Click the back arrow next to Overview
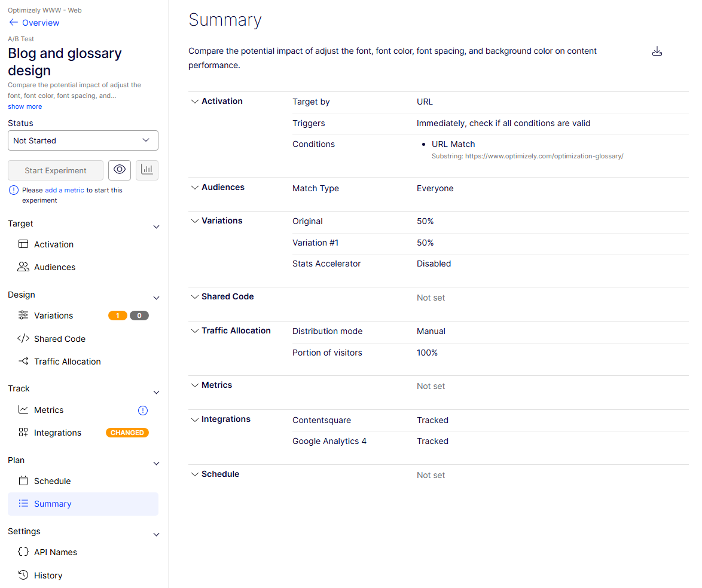Image resolution: width=702 pixels, height=588 pixels. (13, 23)
